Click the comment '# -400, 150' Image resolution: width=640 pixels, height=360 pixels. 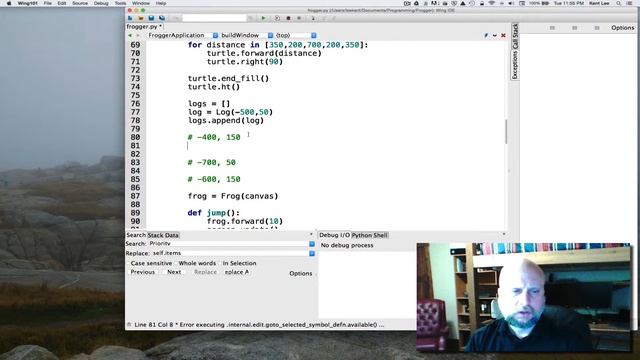(214, 137)
